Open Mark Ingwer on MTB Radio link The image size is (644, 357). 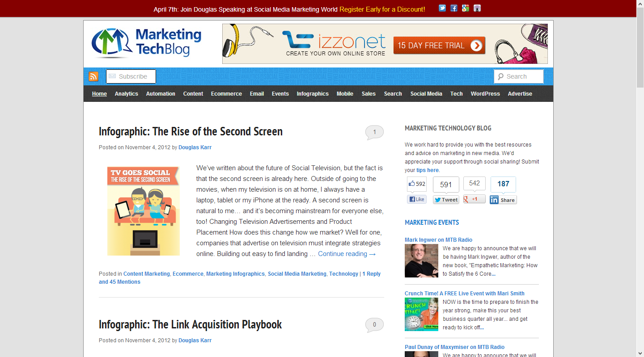438,240
